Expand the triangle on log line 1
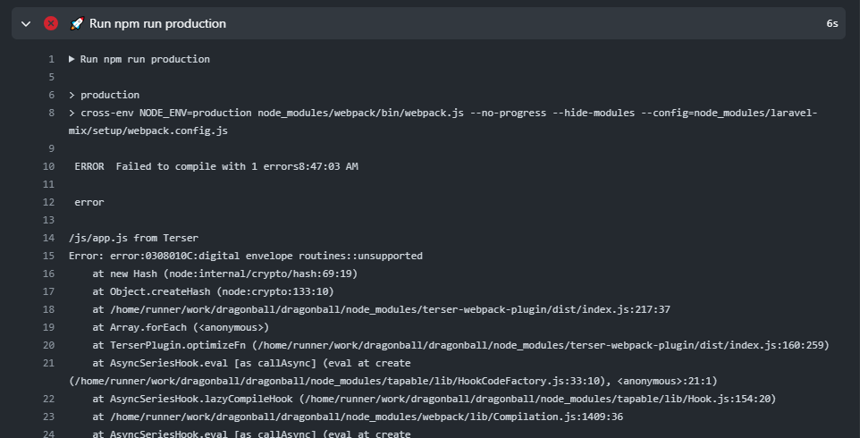The width and height of the screenshot is (868, 438). pyautogui.click(x=72, y=59)
